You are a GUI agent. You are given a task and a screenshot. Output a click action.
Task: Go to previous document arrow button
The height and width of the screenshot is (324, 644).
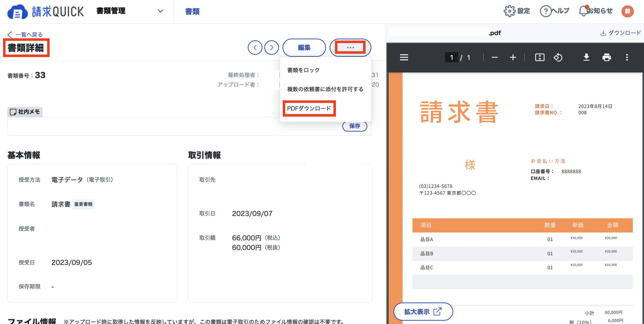(x=255, y=47)
